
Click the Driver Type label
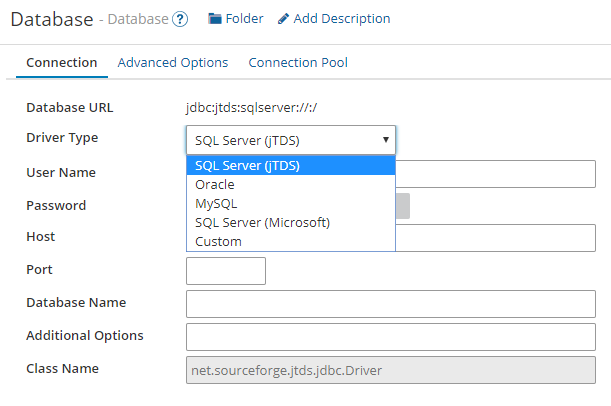62,138
